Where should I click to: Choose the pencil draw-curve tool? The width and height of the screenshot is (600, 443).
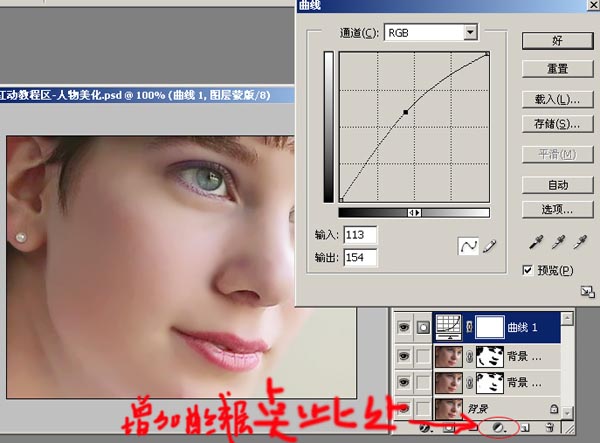(489, 246)
